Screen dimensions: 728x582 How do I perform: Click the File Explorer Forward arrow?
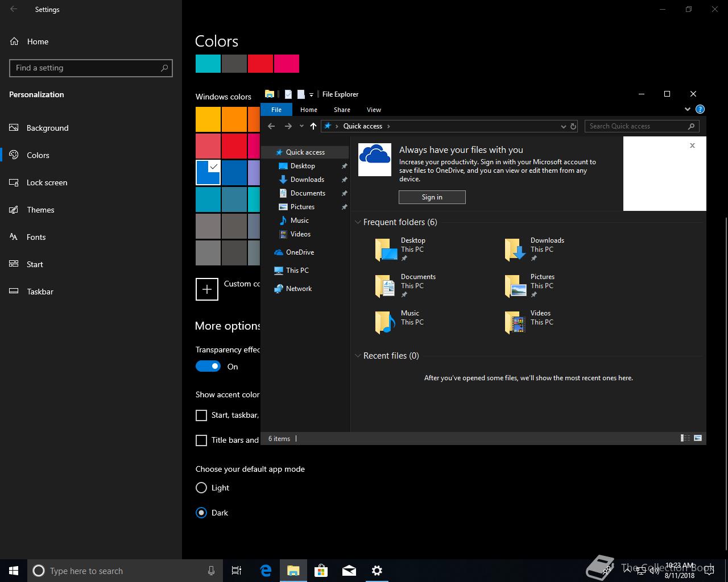288,126
